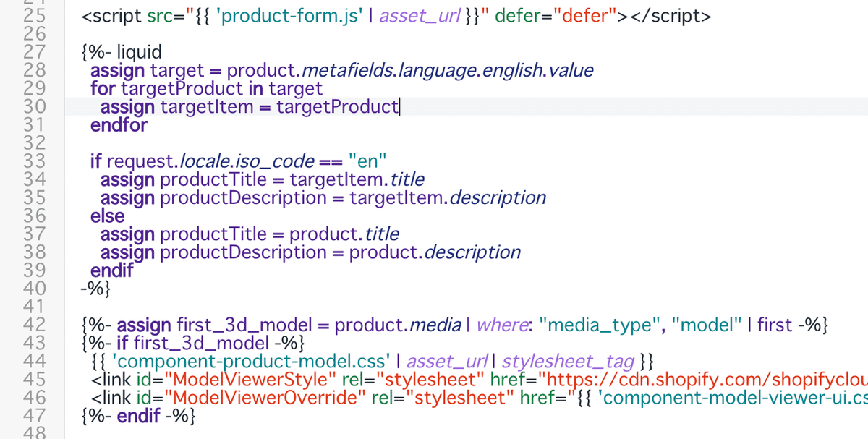Click 'assign productDescription' inside the if branch
The width and height of the screenshot is (868, 439).
tap(213, 197)
